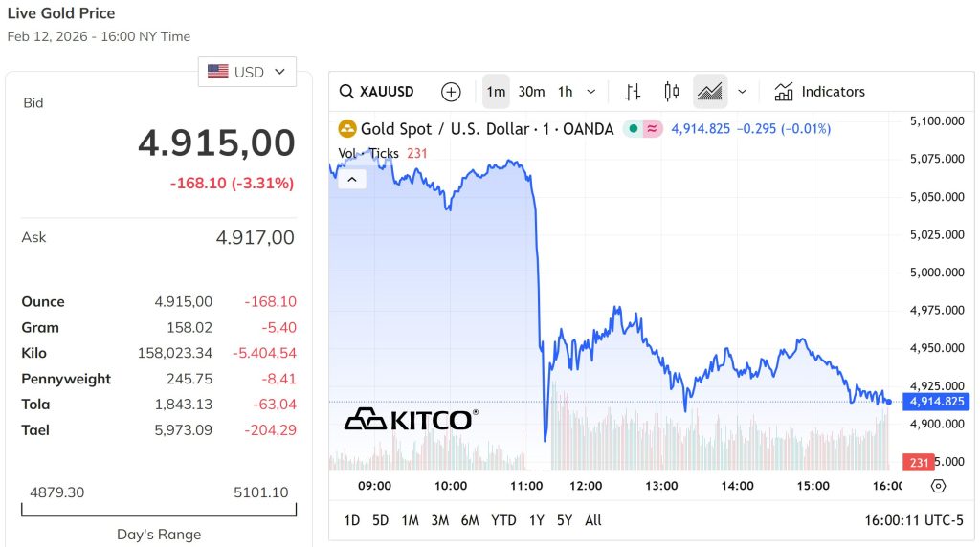Switch chart to bar style icon
This screenshot has width=980, height=547.
pyautogui.click(x=633, y=92)
